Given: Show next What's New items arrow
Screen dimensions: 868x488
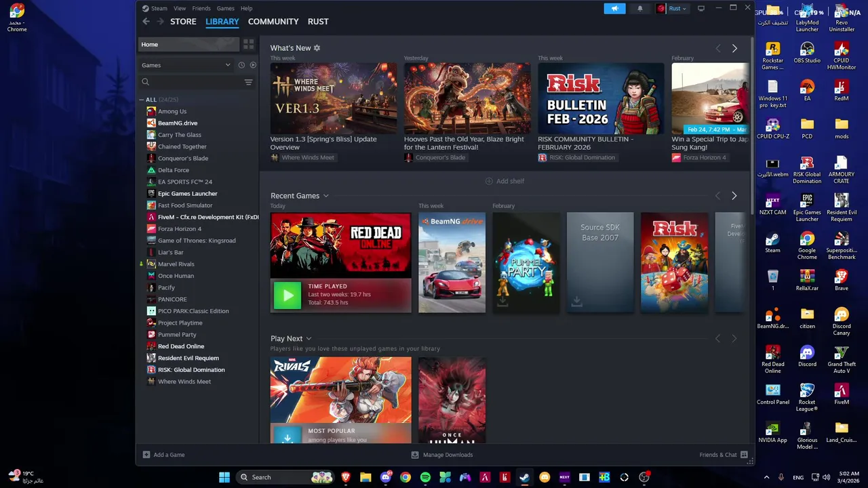Looking at the screenshot, I should (734, 48).
